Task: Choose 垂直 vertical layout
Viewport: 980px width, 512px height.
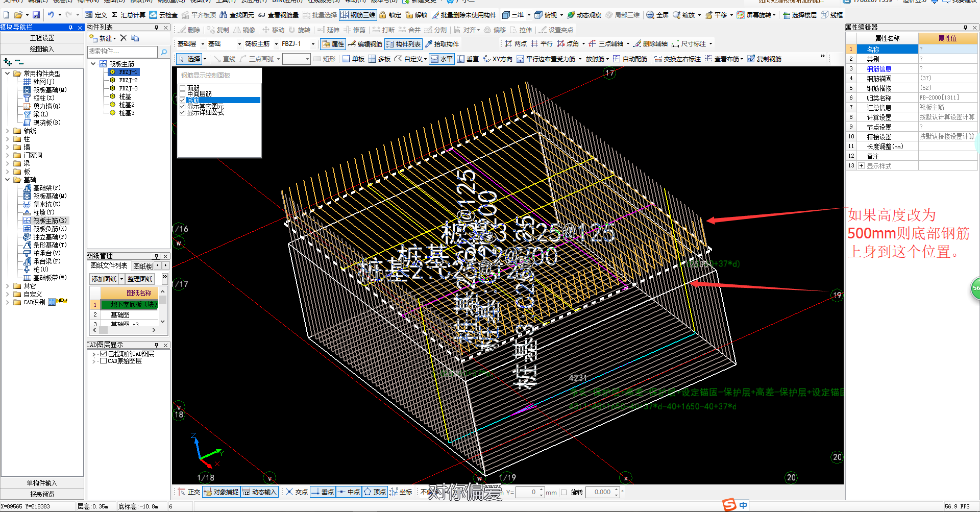Action: point(468,59)
